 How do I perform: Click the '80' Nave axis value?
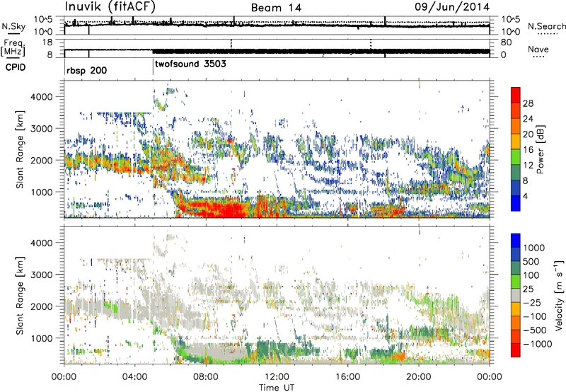point(506,42)
